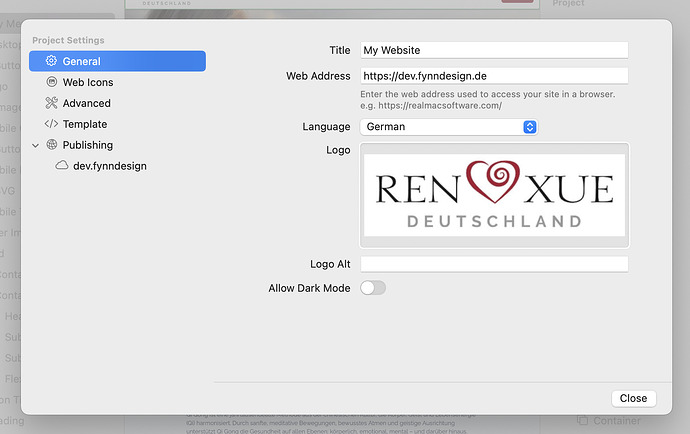Click the Close button
The image size is (690, 434).
click(x=634, y=398)
